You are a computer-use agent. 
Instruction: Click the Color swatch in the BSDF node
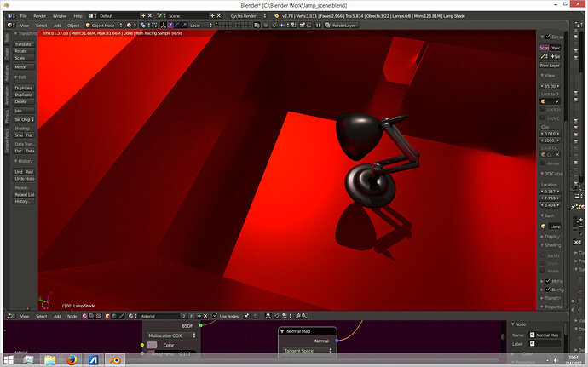(153, 345)
